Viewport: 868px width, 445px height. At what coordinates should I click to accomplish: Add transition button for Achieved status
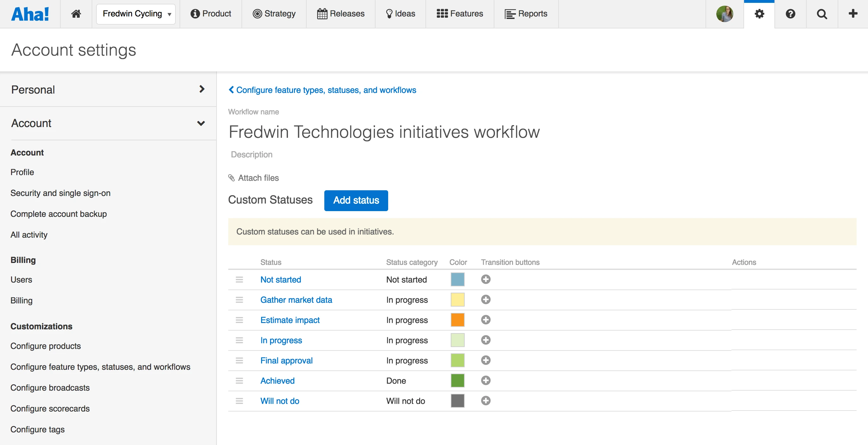point(486,380)
